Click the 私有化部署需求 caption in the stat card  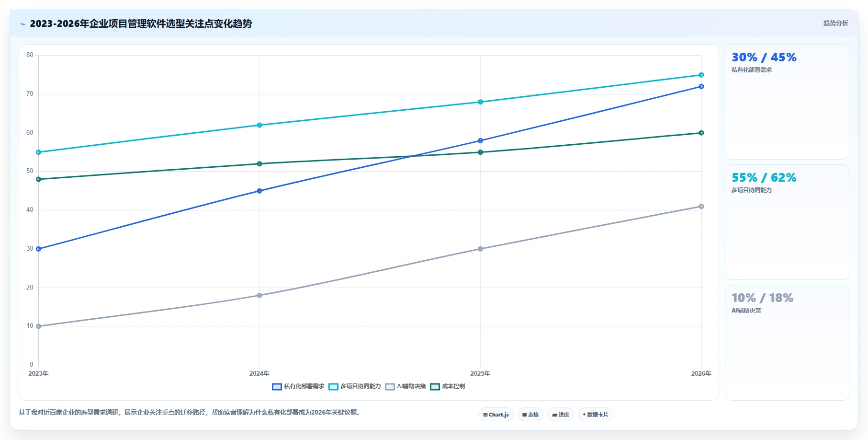point(752,70)
